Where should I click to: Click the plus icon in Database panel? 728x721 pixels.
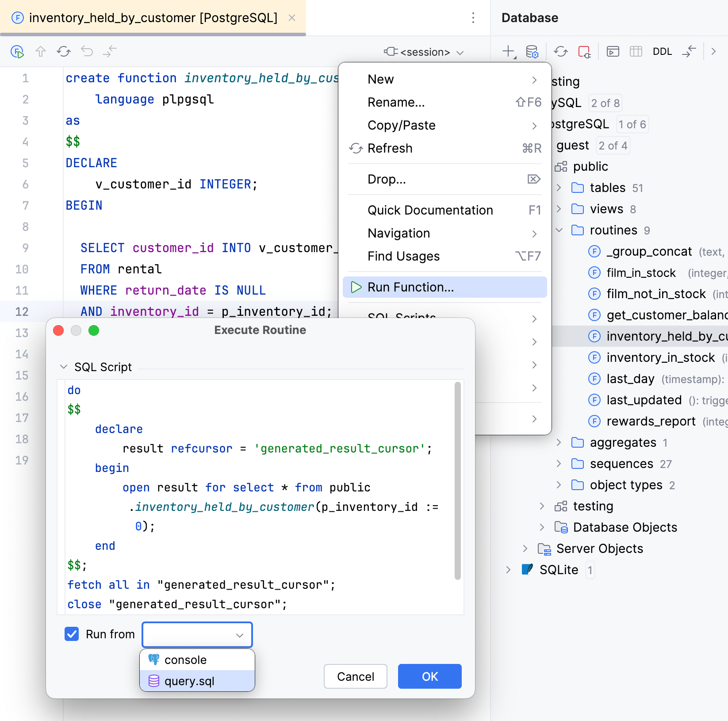pyautogui.click(x=509, y=52)
